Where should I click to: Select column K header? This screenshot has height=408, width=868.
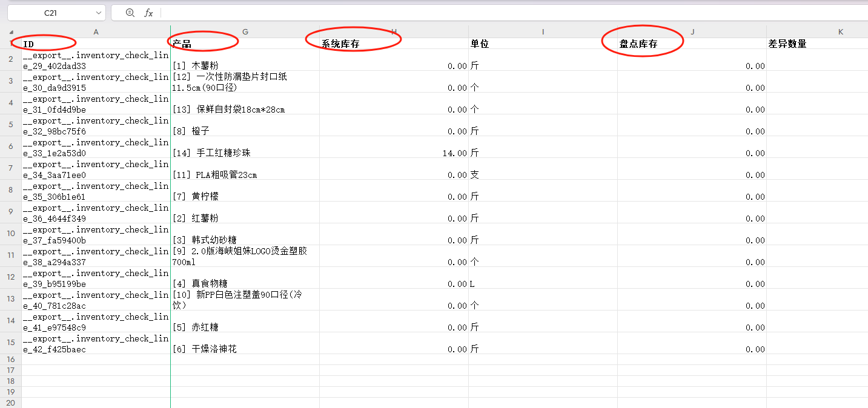click(x=841, y=31)
